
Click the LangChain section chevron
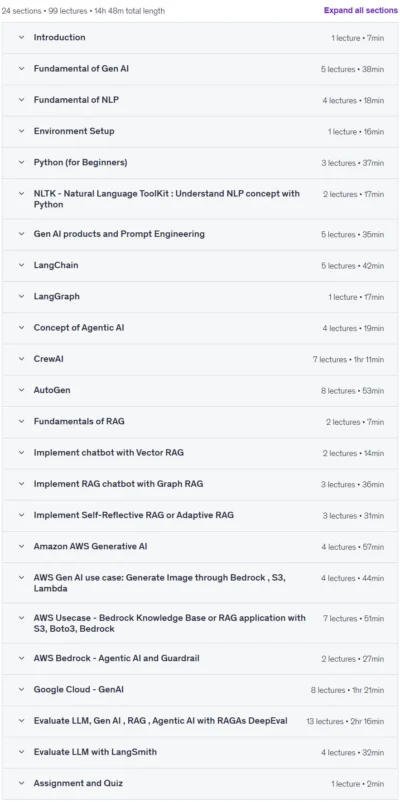pos(21,265)
